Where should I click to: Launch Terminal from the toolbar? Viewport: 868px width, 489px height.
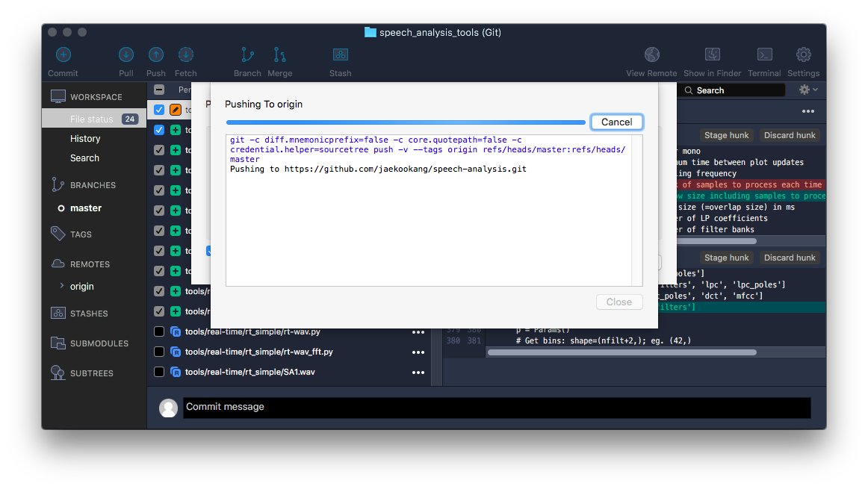point(764,54)
